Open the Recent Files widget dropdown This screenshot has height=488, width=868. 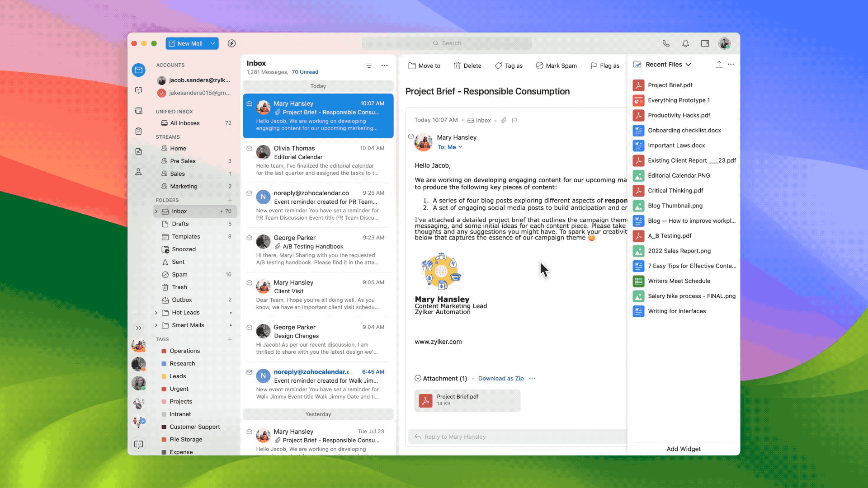[688, 65]
